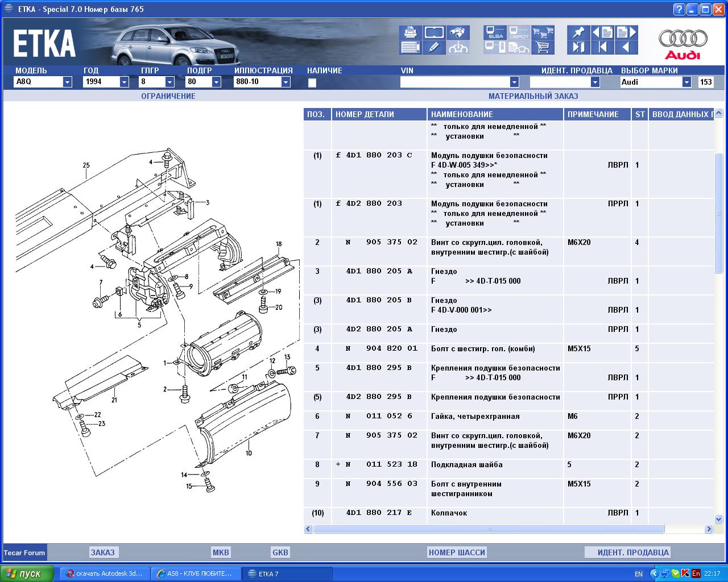Click the pencil edit icon
The height and width of the screenshot is (582, 728).
[434, 47]
